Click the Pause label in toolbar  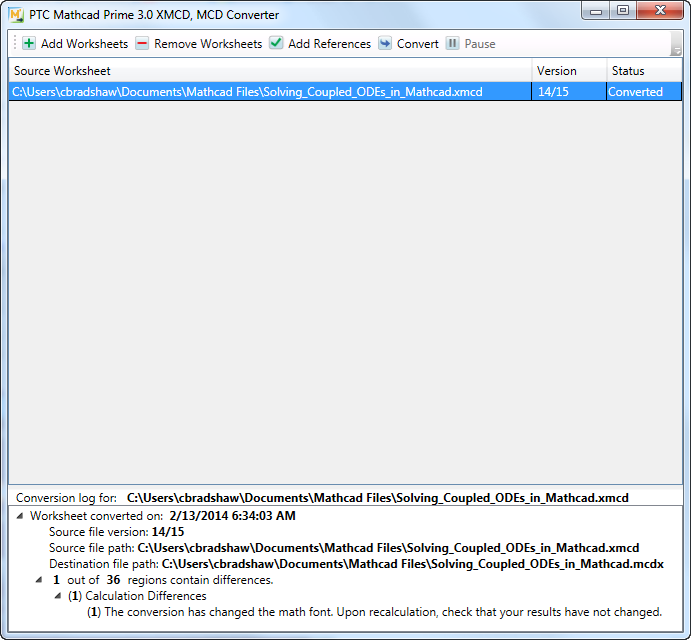point(480,44)
